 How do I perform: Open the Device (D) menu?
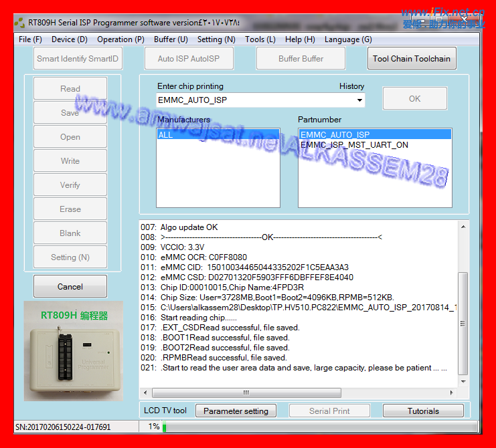[70, 39]
